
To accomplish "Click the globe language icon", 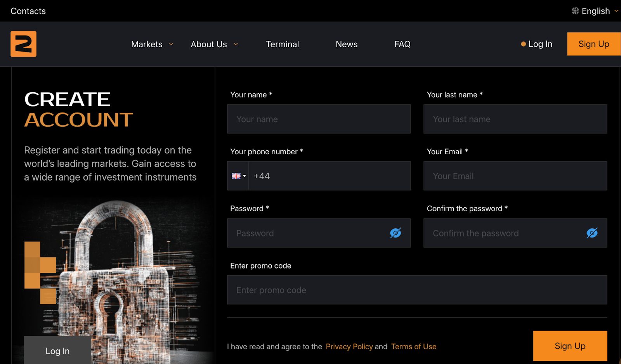I will click(575, 11).
